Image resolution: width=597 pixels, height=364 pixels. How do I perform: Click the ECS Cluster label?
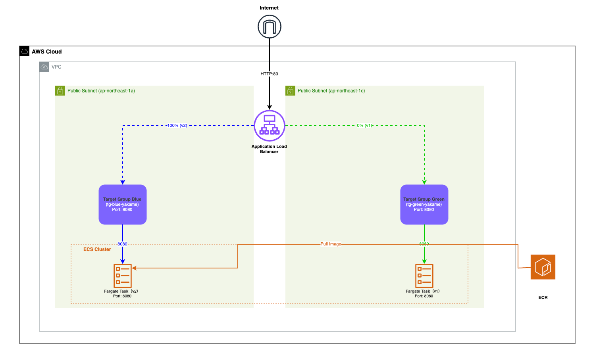point(97,249)
